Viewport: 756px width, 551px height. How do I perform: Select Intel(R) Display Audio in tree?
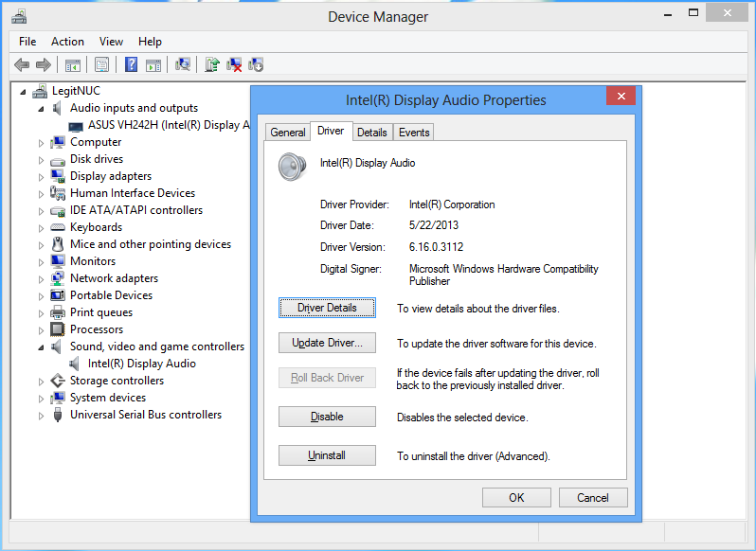click(x=142, y=364)
